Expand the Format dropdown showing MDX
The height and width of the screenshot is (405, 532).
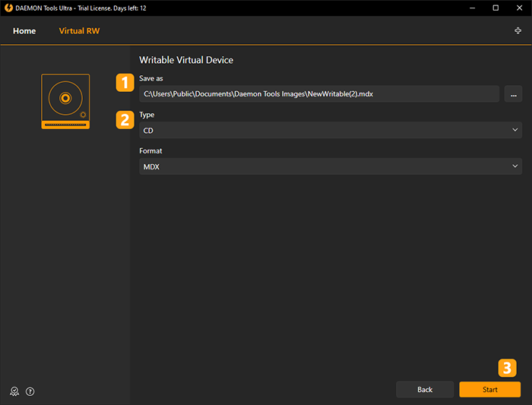[331, 166]
